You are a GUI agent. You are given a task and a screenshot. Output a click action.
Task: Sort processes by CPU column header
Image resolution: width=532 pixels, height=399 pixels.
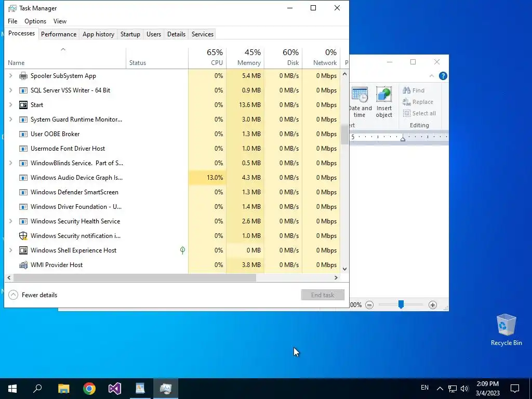(208, 57)
